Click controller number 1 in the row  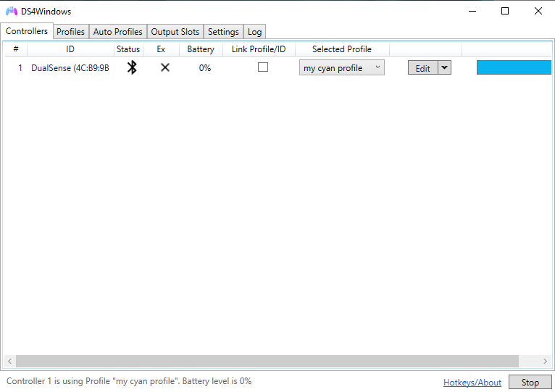pos(20,67)
